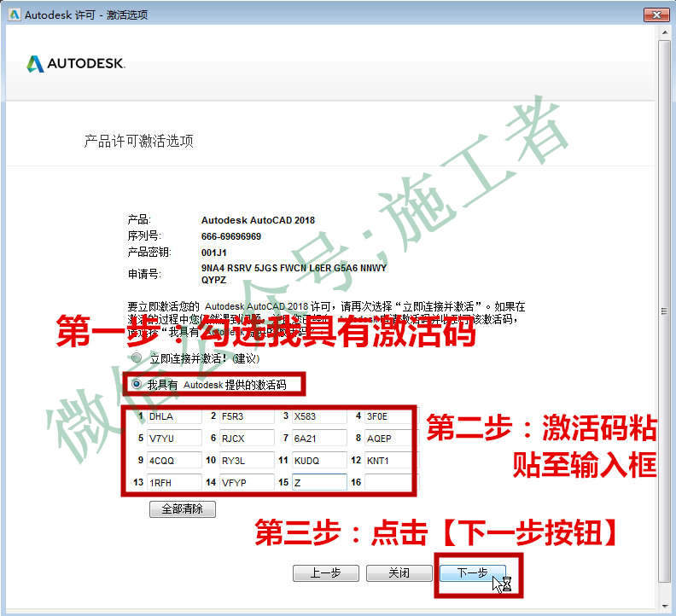Viewport: 676px width, 616px height.
Task: Click the 全部清除 (Clear All) button
Action: click(183, 509)
